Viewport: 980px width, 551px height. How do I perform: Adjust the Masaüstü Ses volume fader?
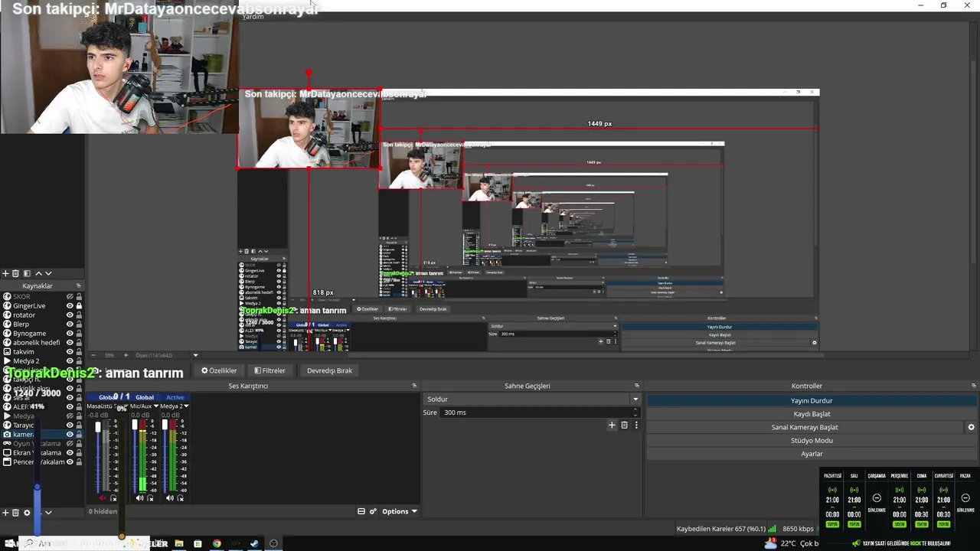98,426
